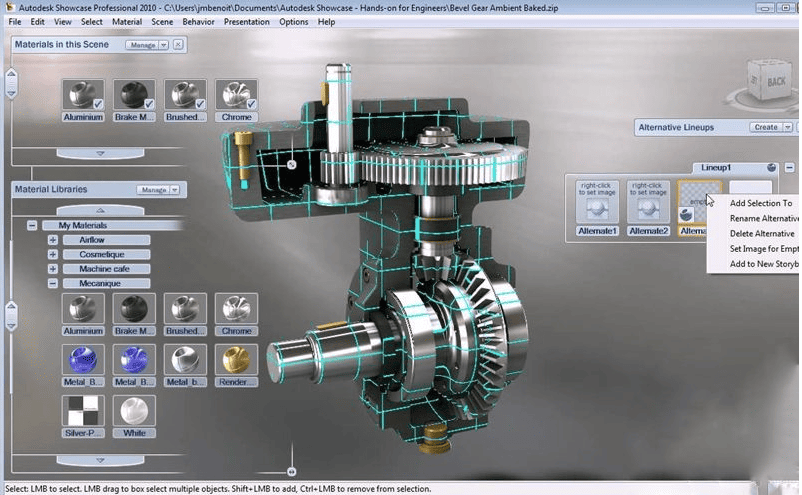Viewport: 802px width, 495px height.
Task: Pick first blue Metal_B material swatch
Action: (83, 360)
